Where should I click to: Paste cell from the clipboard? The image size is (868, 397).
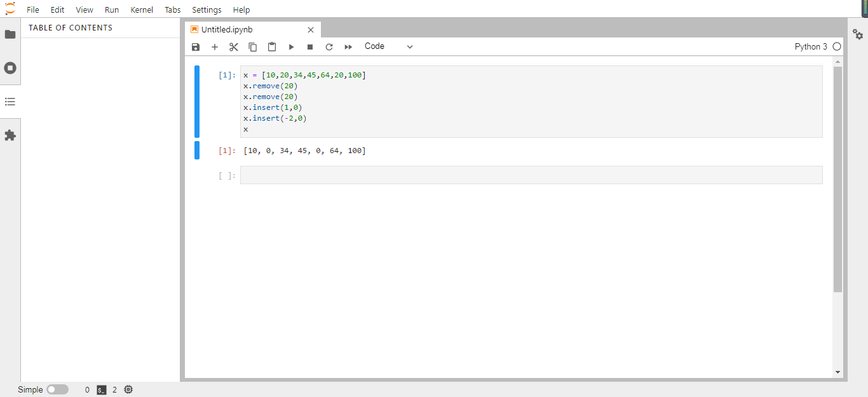pos(272,47)
